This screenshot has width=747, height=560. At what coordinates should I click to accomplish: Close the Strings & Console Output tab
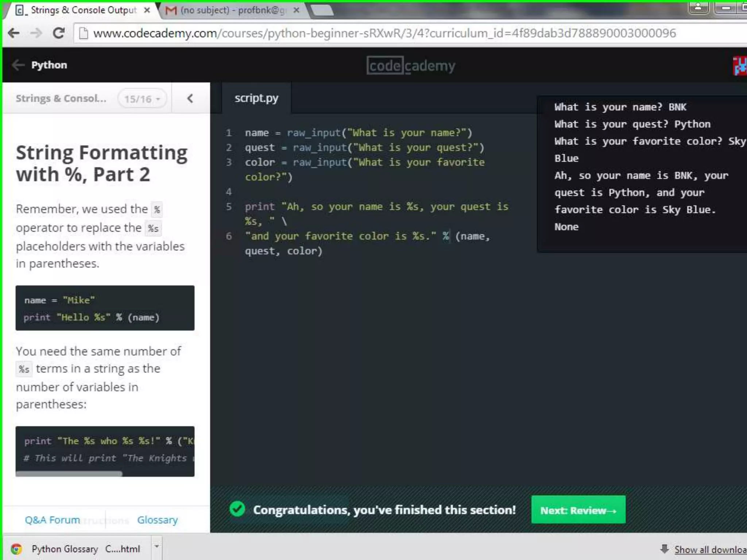click(147, 10)
